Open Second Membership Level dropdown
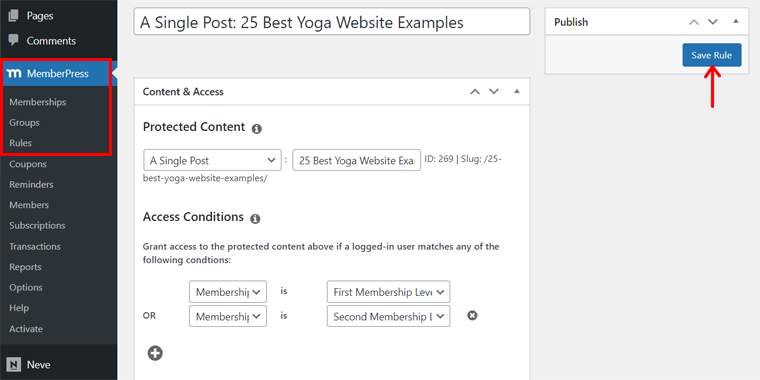 [388, 316]
